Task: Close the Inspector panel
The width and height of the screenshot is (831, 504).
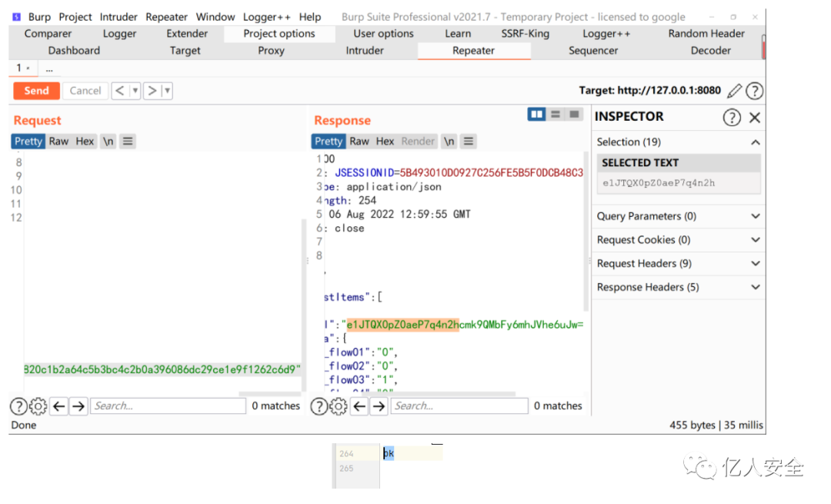Action: (755, 117)
